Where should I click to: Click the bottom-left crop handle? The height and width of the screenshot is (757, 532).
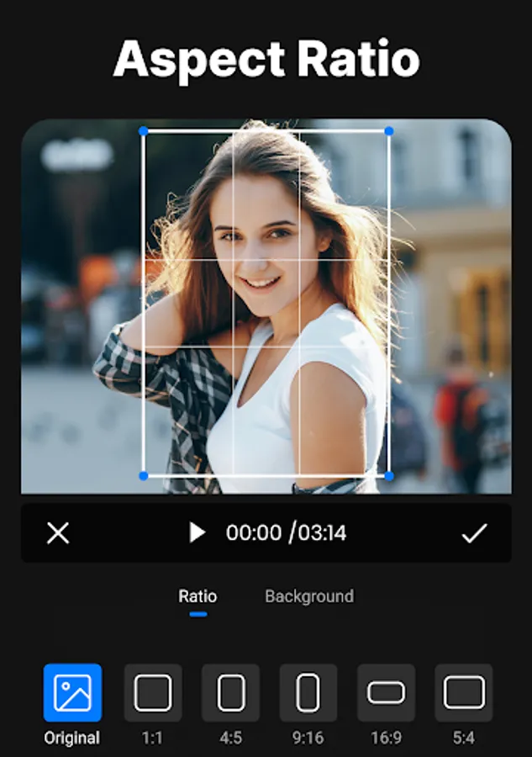(143, 476)
